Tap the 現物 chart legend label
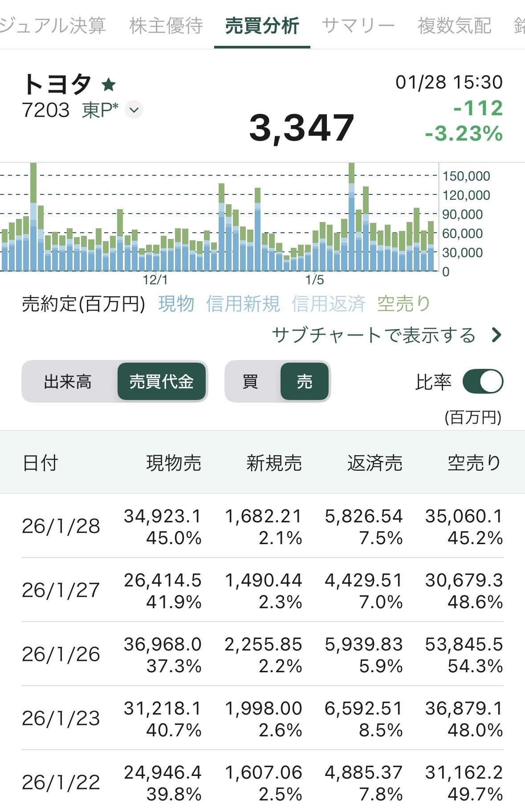Image resolution: width=525 pixels, height=812 pixels. (x=176, y=304)
